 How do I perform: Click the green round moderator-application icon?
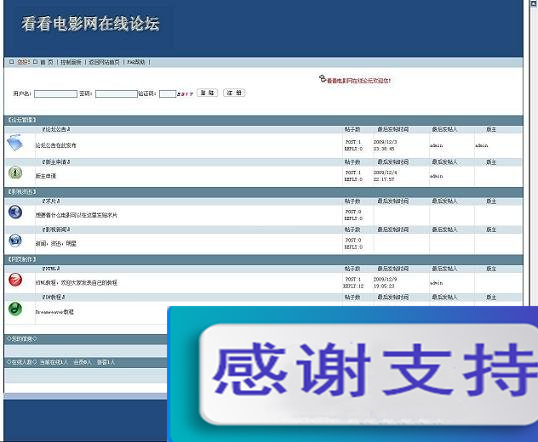point(15,173)
